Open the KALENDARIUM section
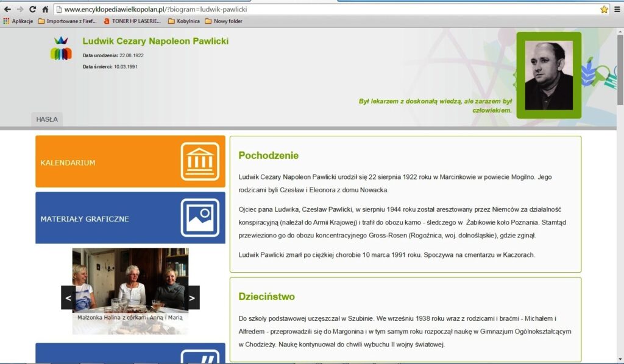 [x=130, y=161]
